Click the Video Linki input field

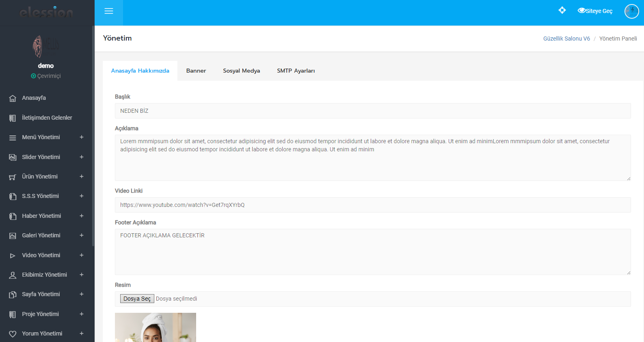click(x=372, y=205)
